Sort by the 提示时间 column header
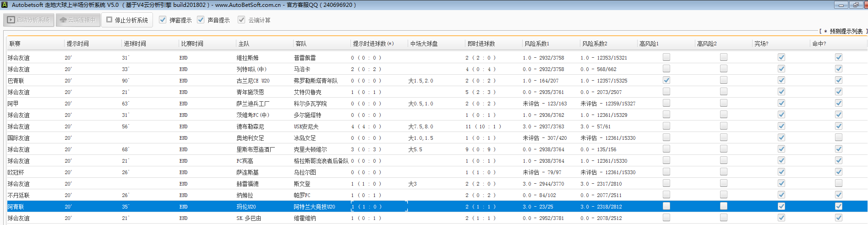The image size is (868, 225). tap(78, 44)
